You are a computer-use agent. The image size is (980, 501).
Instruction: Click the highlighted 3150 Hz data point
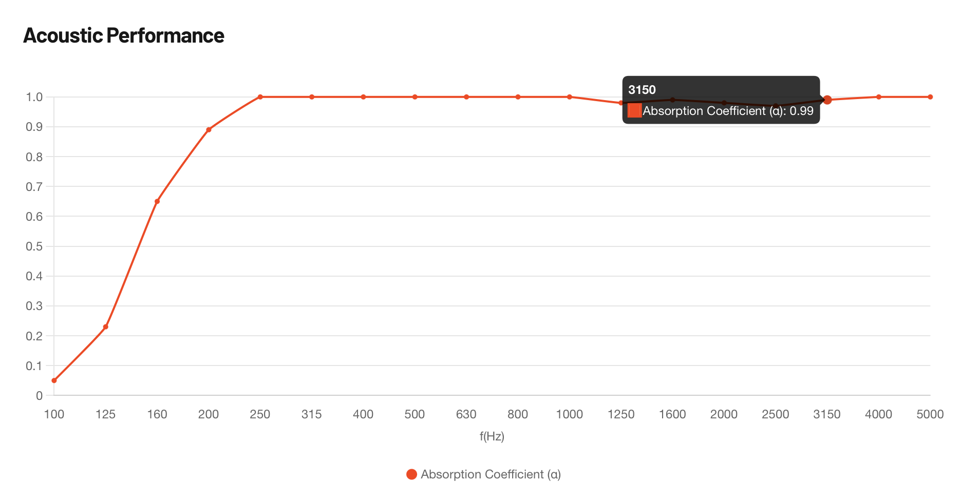(x=827, y=100)
